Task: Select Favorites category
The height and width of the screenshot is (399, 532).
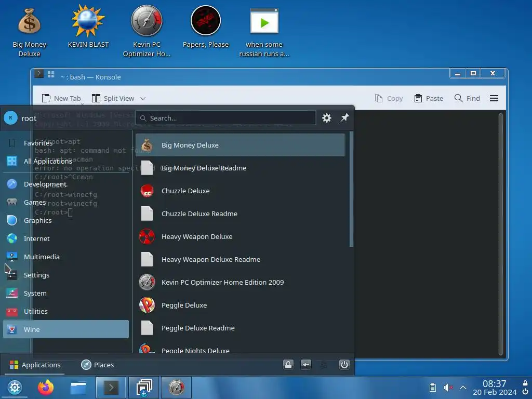Action: coord(66,143)
